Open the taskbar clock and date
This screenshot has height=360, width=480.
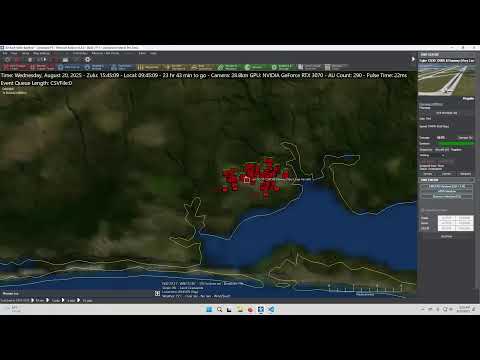click(465, 309)
